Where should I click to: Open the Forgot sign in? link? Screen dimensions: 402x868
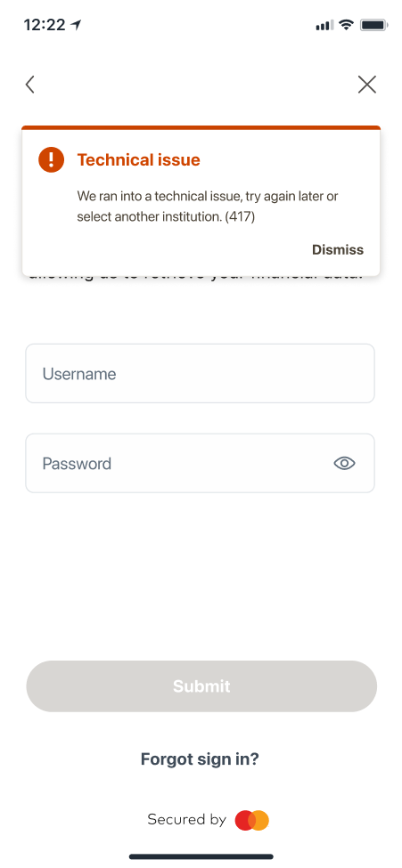pos(200,759)
